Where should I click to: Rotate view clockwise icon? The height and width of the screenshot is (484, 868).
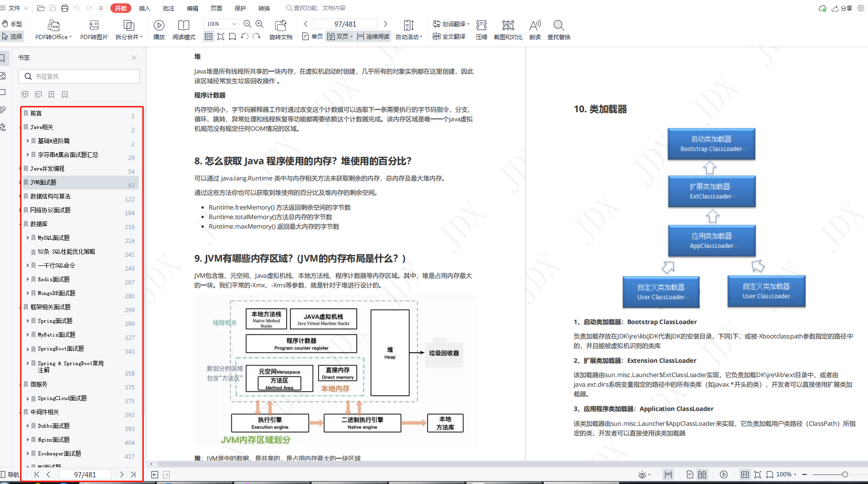click(257, 36)
